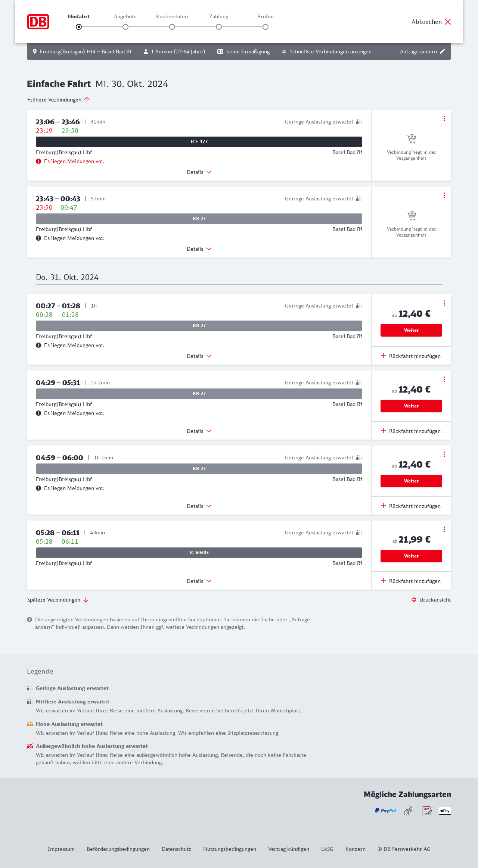Click Weiter for the 00:27 RB 27 connection
Image resolution: width=478 pixels, height=868 pixels.
pyautogui.click(x=411, y=330)
